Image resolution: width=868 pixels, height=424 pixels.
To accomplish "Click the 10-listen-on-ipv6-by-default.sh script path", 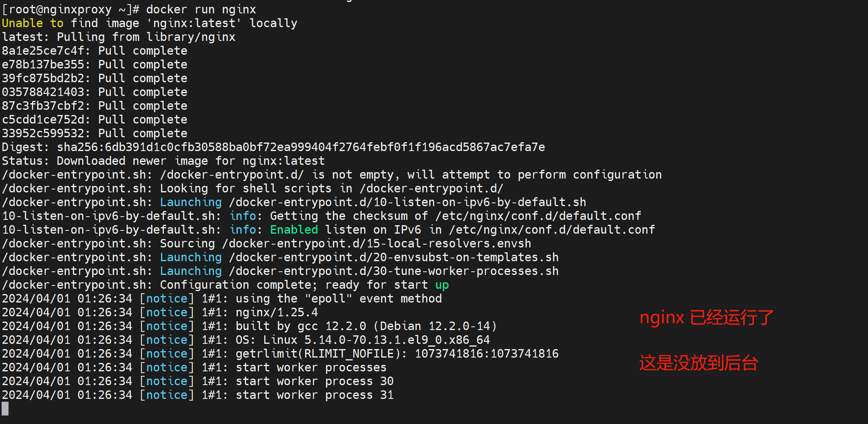I will (407, 202).
